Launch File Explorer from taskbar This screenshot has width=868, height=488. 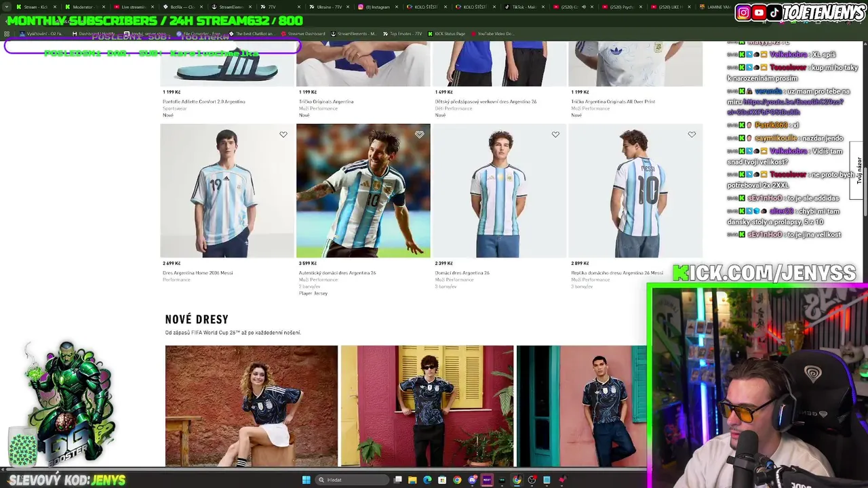[412, 480]
